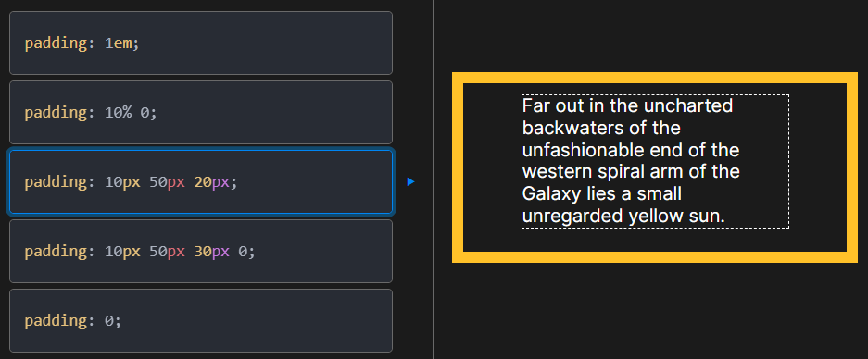Click the vertical divider between code and output
The width and height of the screenshot is (868, 359).
pos(433,179)
